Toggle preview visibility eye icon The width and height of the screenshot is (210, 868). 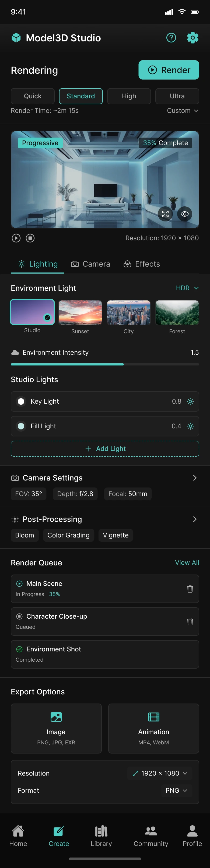point(184,214)
